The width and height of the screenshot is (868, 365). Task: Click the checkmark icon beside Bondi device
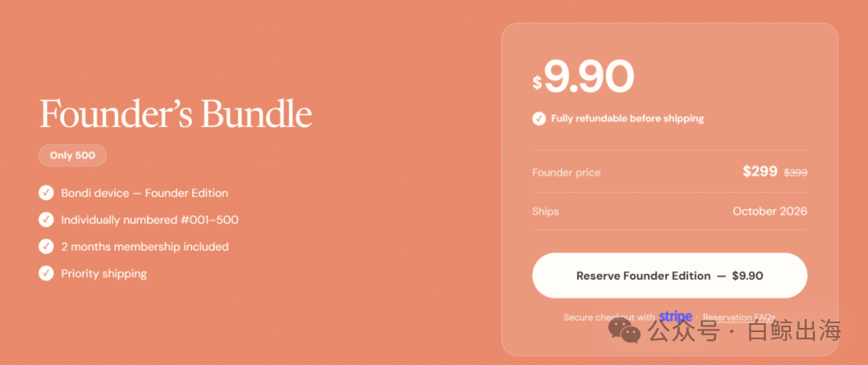pos(46,193)
